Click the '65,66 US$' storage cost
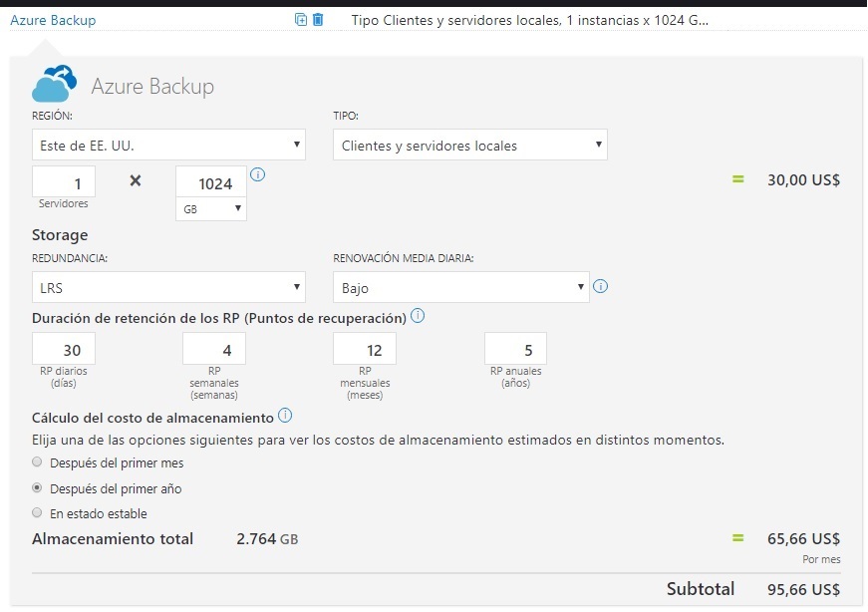The image size is (868, 612). click(x=803, y=538)
